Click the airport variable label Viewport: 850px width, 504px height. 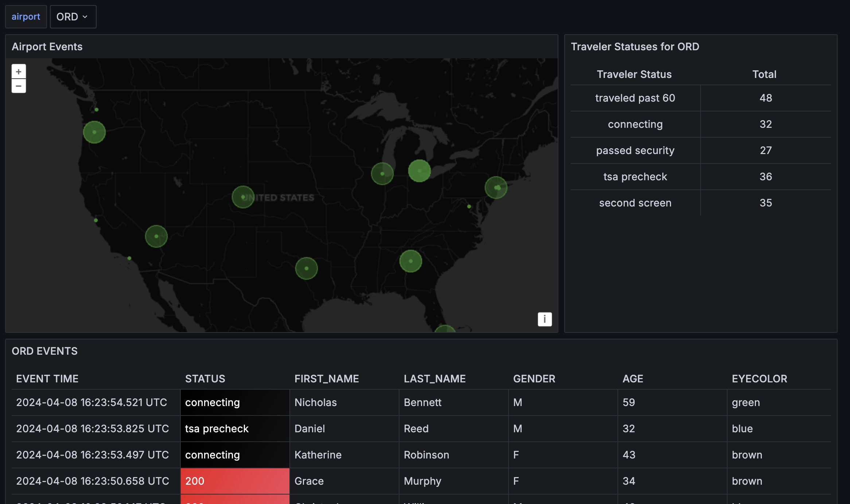click(26, 17)
